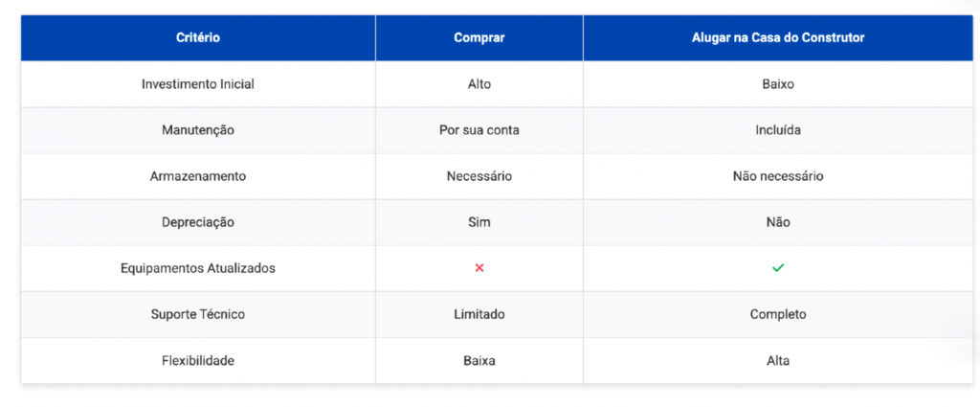Click the Não necessário cell

[x=778, y=176]
